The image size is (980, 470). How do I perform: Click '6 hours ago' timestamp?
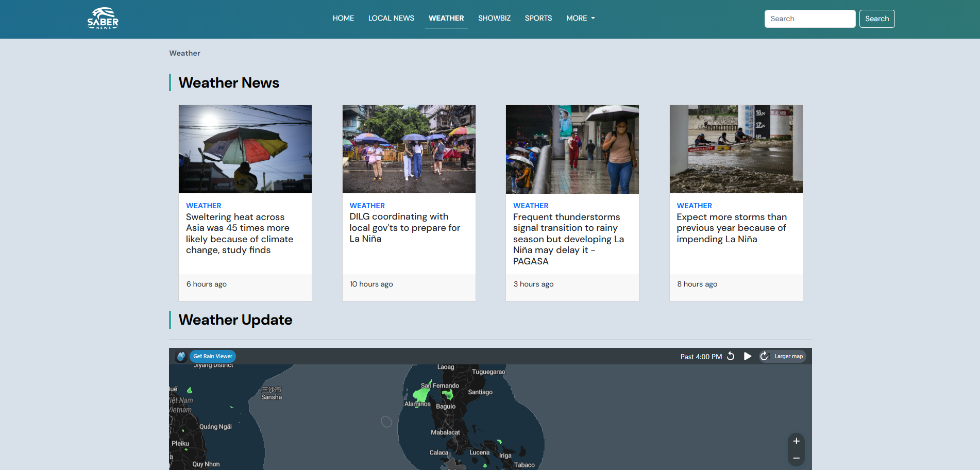click(207, 284)
